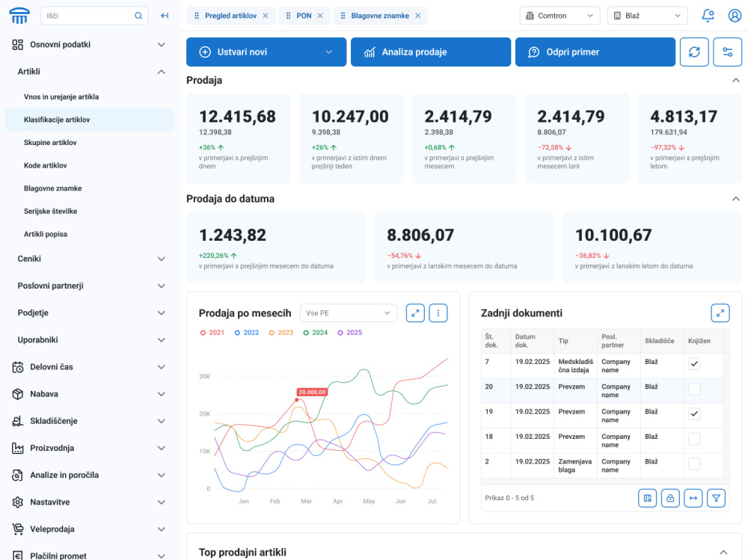The image size is (748, 560).
Task: Expand the Prodaja po mesecih chart fullscreen
Action: point(415,313)
